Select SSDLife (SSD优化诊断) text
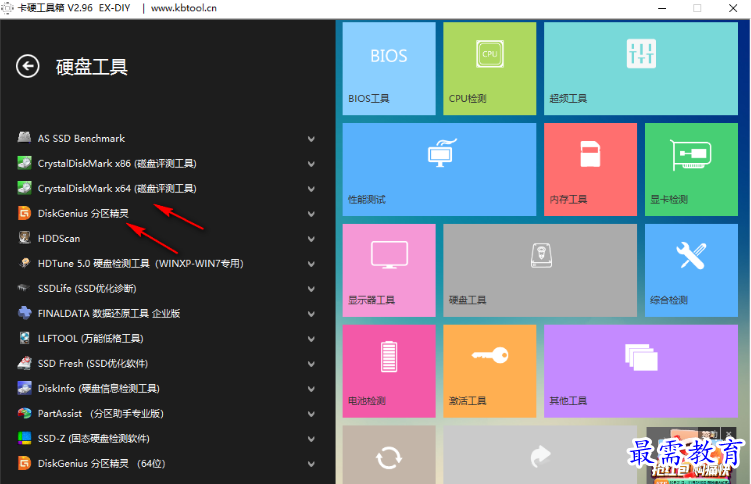 pyautogui.click(x=87, y=288)
